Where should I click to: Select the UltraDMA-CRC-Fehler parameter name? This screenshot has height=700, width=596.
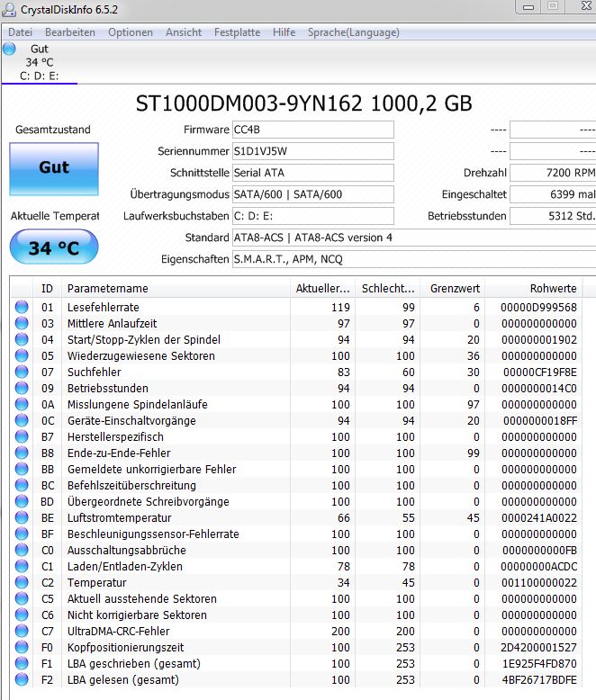pos(119,631)
